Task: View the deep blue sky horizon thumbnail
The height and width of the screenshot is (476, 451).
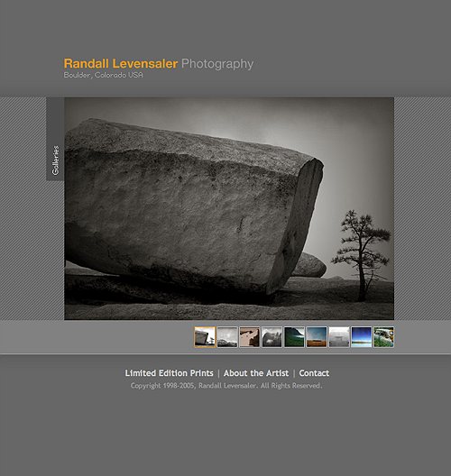Action: click(362, 337)
